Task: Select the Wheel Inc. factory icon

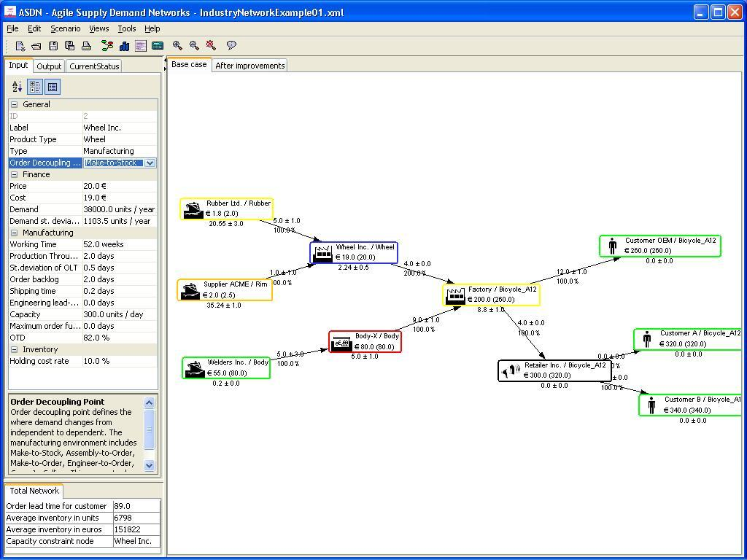Action: point(323,253)
